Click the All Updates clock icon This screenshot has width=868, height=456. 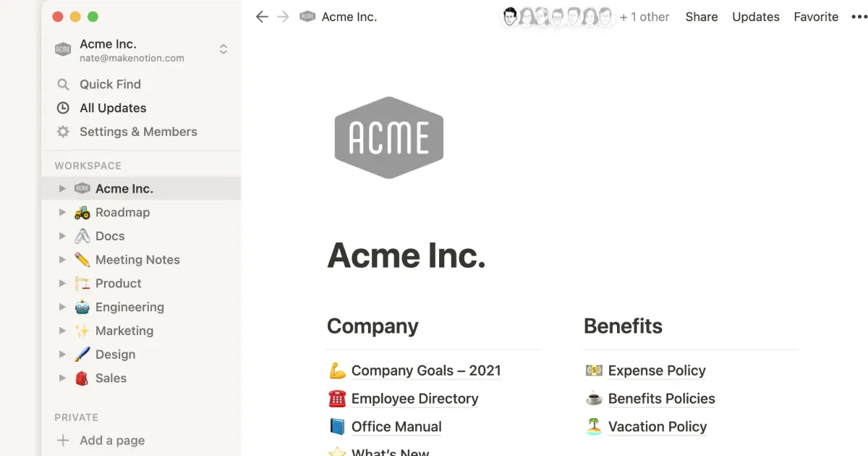pyautogui.click(x=63, y=108)
